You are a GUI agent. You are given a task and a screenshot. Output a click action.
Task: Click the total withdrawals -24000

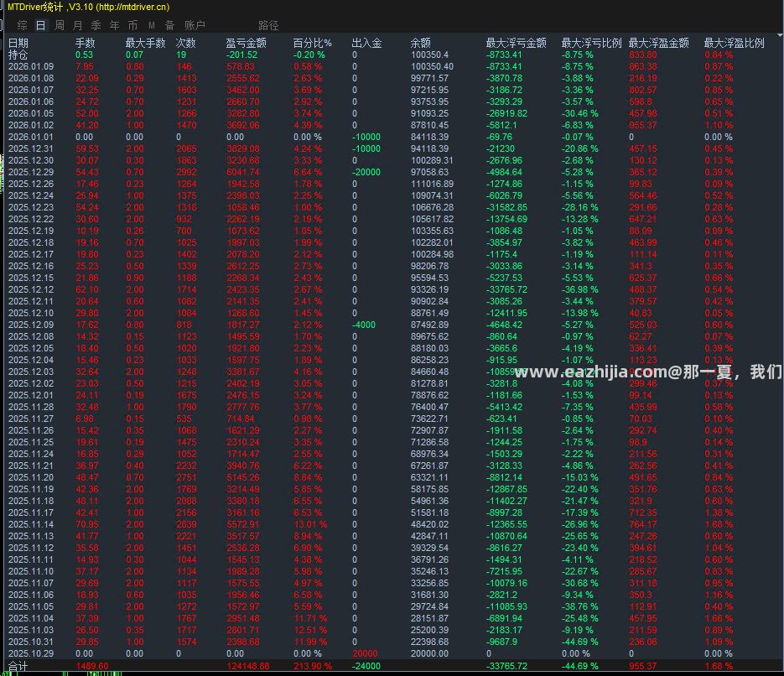[x=366, y=667]
